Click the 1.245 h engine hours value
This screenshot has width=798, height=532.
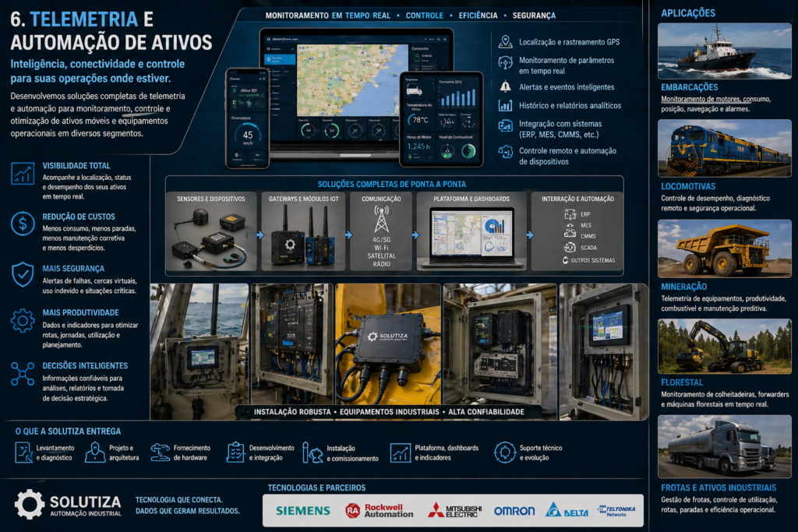click(418, 146)
